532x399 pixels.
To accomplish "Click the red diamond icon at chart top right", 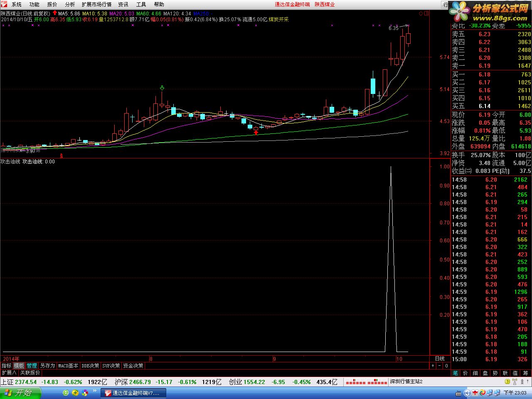I will click(x=421, y=14).
